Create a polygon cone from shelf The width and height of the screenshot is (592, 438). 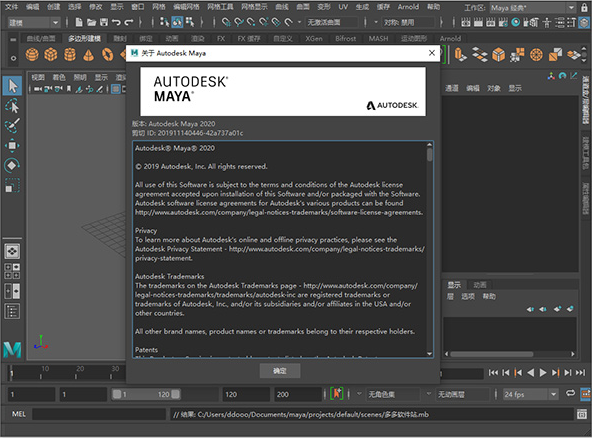[x=88, y=55]
